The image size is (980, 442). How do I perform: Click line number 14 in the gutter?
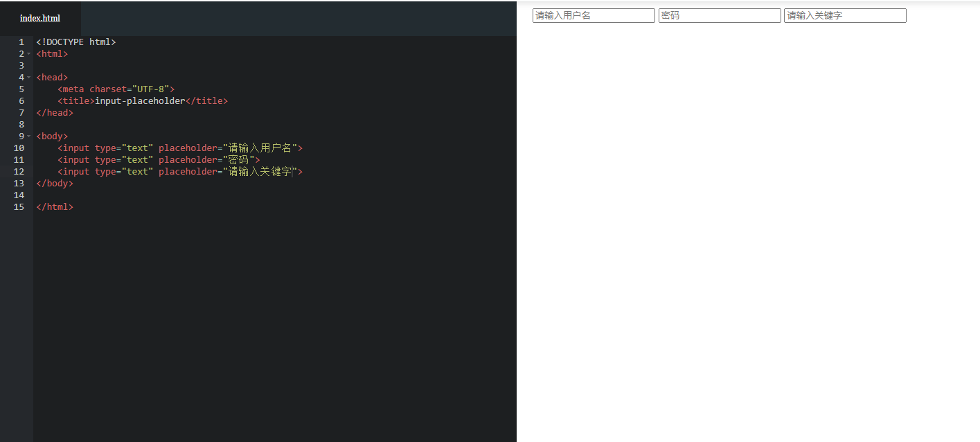(x=19, y=195)
